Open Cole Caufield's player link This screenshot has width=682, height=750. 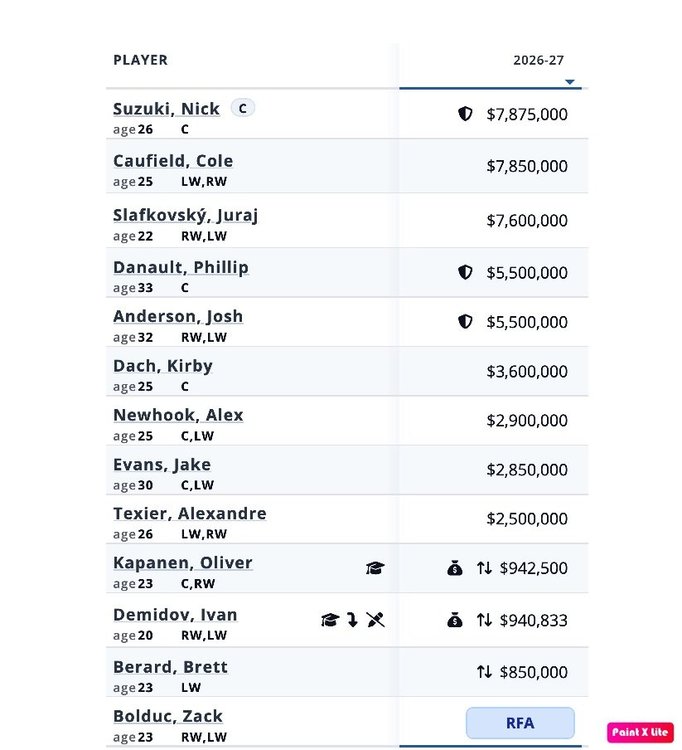173,161
